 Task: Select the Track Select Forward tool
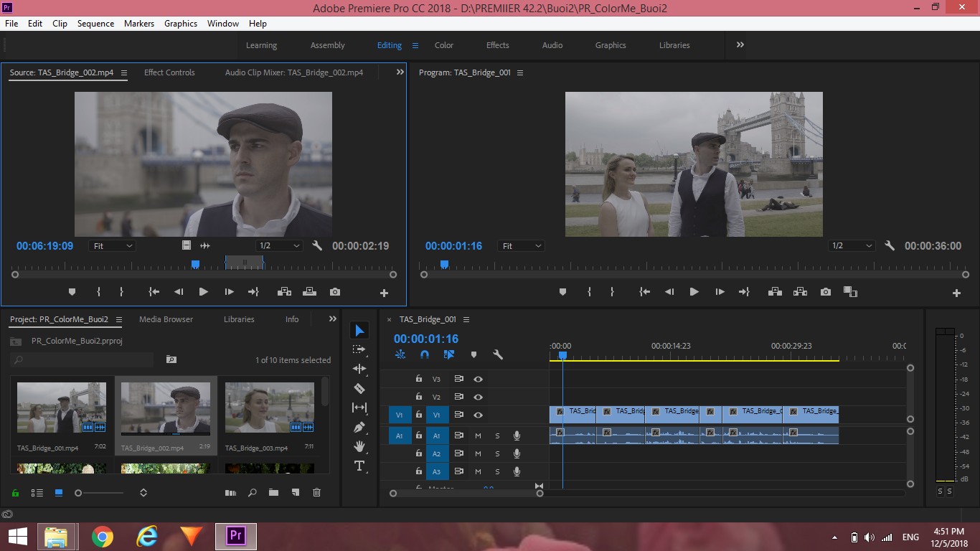coord(359,349)
